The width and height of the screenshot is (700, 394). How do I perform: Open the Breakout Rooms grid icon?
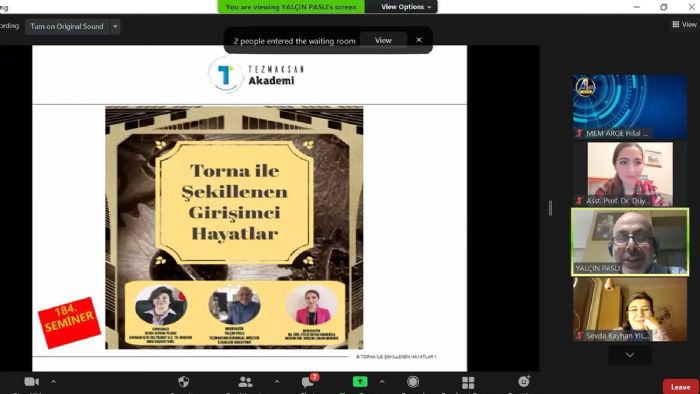[468, 382]
